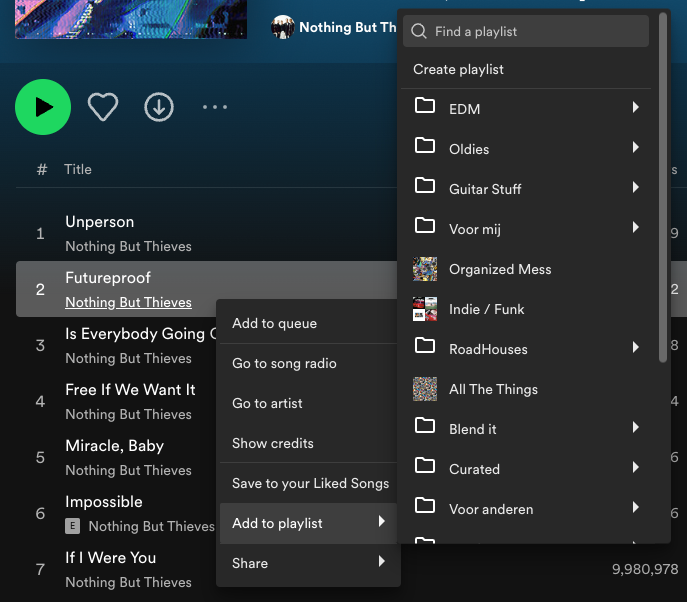Click the Voor anderen folder icon
Image resolution: width=687 pixels, height=602 pixels.
[x=425, y=506]
